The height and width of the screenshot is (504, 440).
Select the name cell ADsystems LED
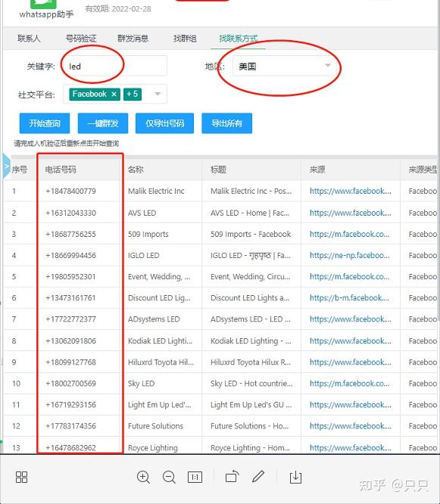(154, 319)
